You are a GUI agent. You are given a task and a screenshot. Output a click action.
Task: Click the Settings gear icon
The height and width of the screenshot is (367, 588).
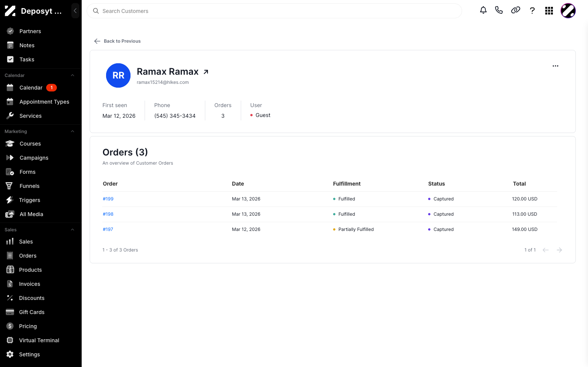(x=10, y=354)
